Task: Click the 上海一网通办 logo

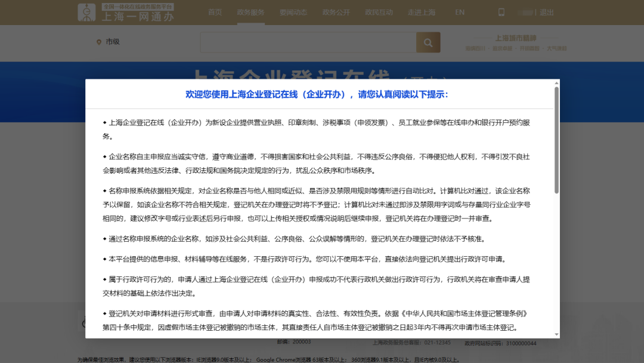Action: (x=125, y=12)
